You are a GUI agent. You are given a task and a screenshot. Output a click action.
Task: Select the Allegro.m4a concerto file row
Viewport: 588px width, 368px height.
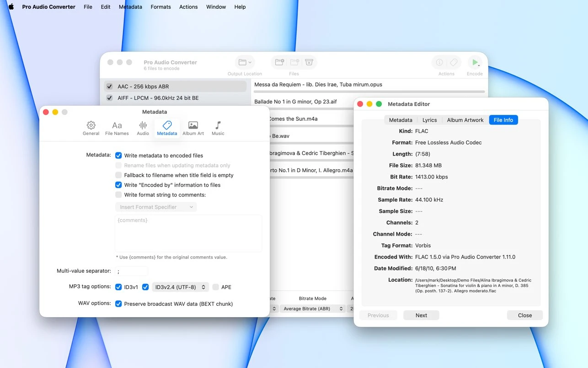312,170
